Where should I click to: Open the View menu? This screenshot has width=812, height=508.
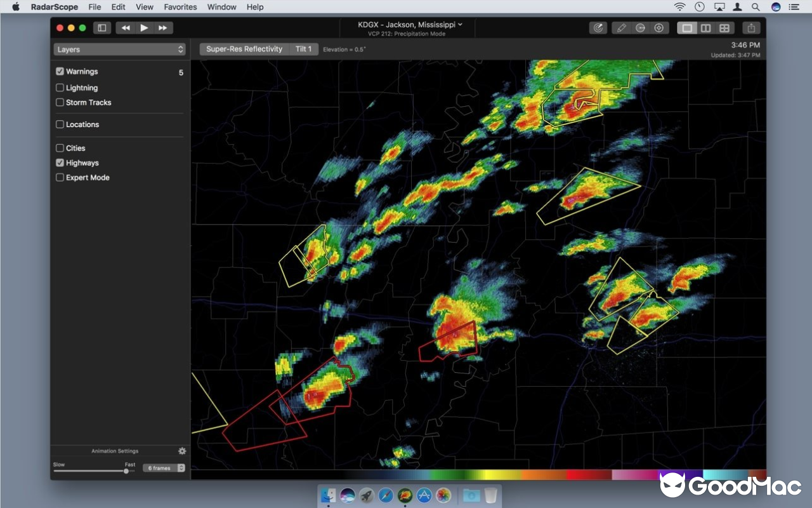click(145, 7)
